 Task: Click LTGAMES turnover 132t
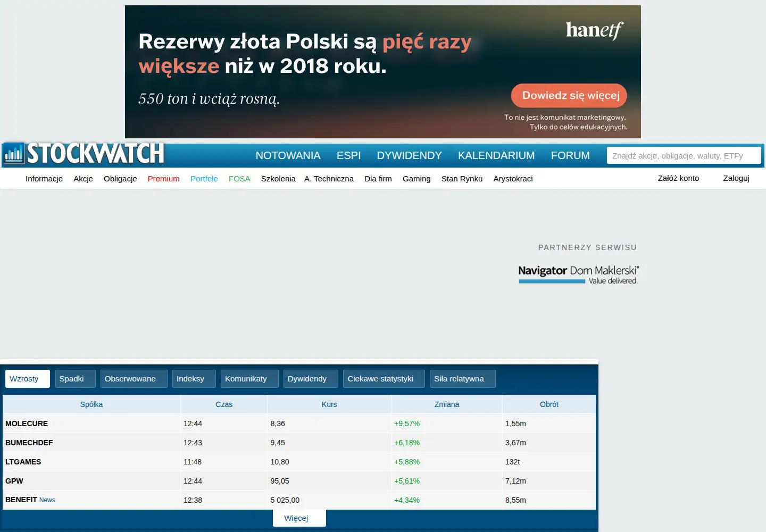pos(513,462)
